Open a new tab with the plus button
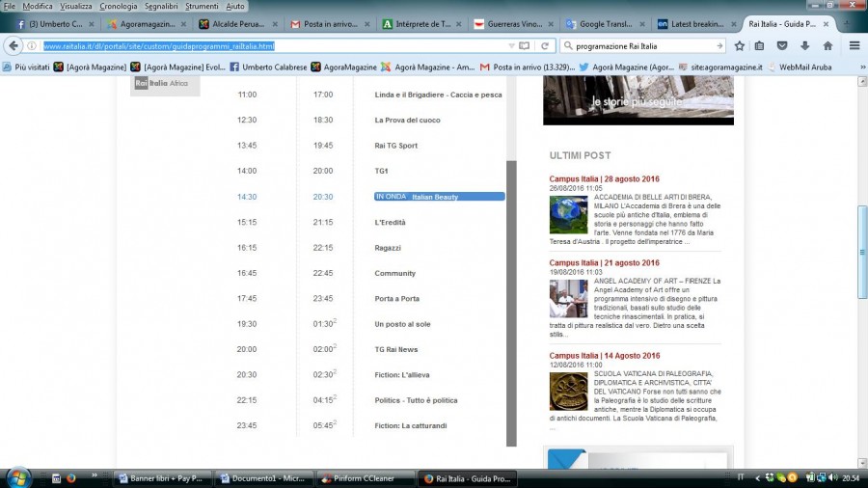Viewport: 868px width, 488px height. [846, 24]
